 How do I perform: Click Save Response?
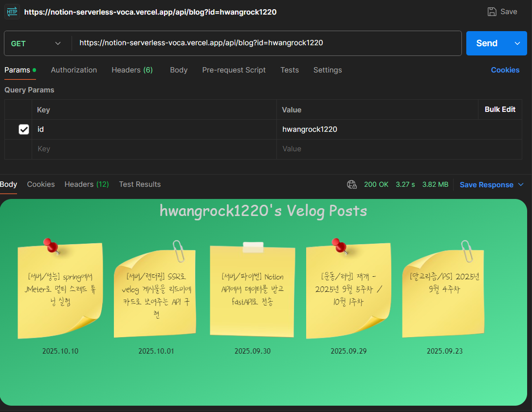[x=486, y=185]
